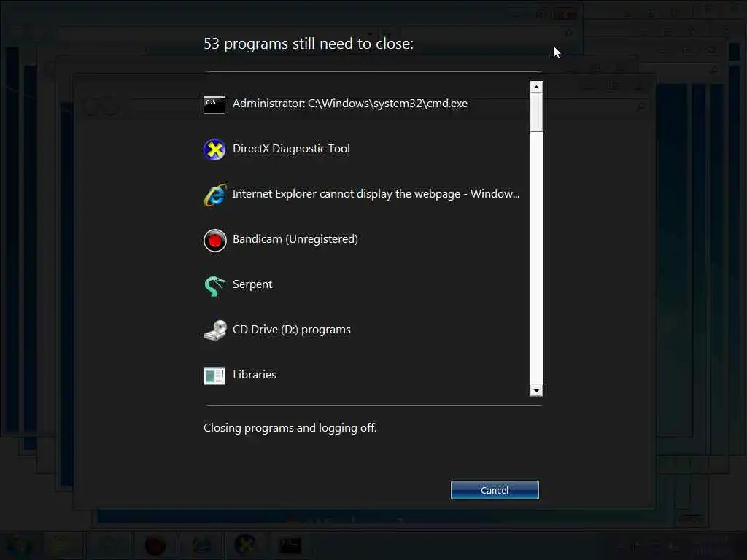The image size is (747, 560).
Task: Click the dimmed Internet Explorer taskbar icon
Action: click(x=201, y=545)
